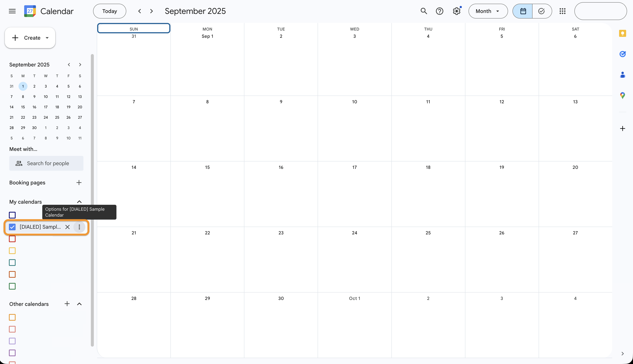Open the Settings gear
The height and width of the screenshot is (364, 633).
pyautogui.click(x=456, y=11)
